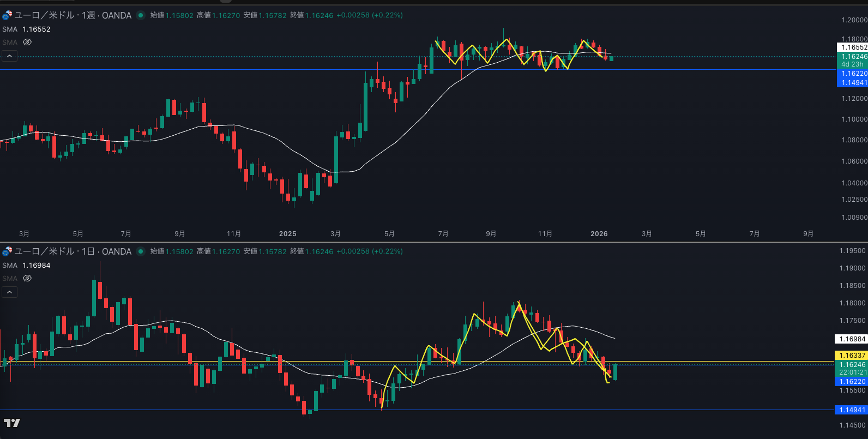Image resolution: width=868 pixels, height=439 pixels.
Task: Click the 1.14941 blue price label on daily chart
Action: click(x=852, y=410)
